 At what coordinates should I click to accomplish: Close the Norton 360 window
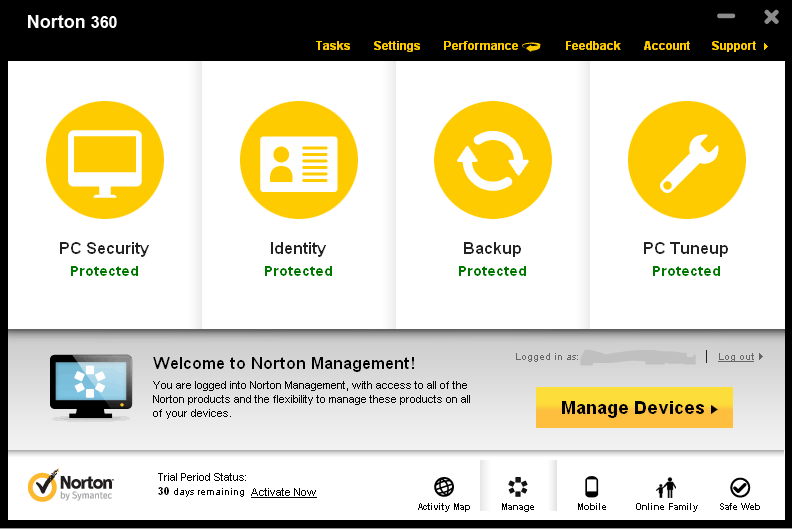tap(771, 17)
